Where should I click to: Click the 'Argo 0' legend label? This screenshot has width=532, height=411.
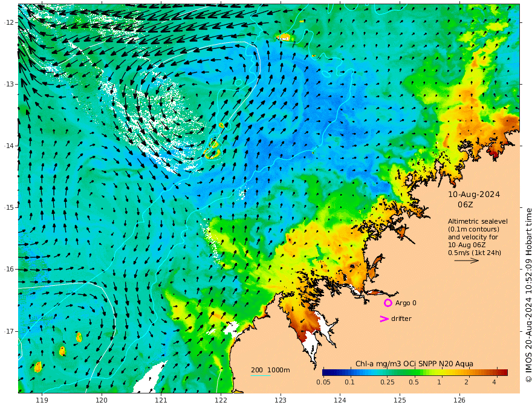[406, 303]
